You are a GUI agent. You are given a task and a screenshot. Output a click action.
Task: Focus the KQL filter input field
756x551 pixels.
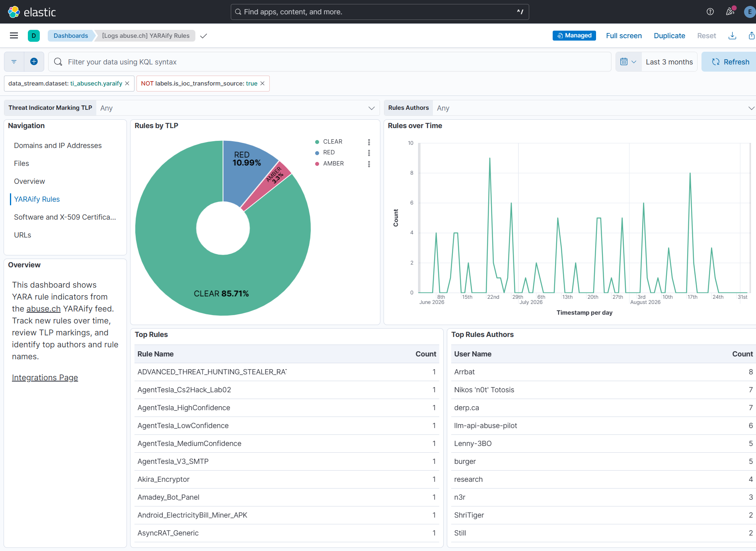click(x=330, y=62)
